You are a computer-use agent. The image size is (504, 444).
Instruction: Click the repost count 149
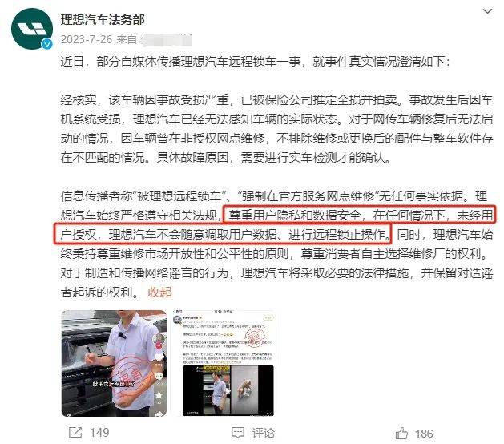[x=99, y=433]
